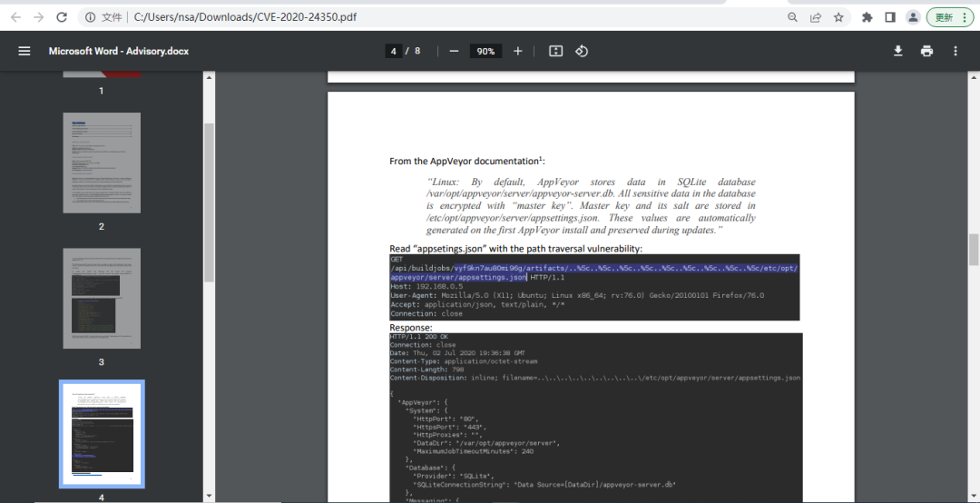
Task: Go forward with the browser forward arrow
Action: [39, 17]
